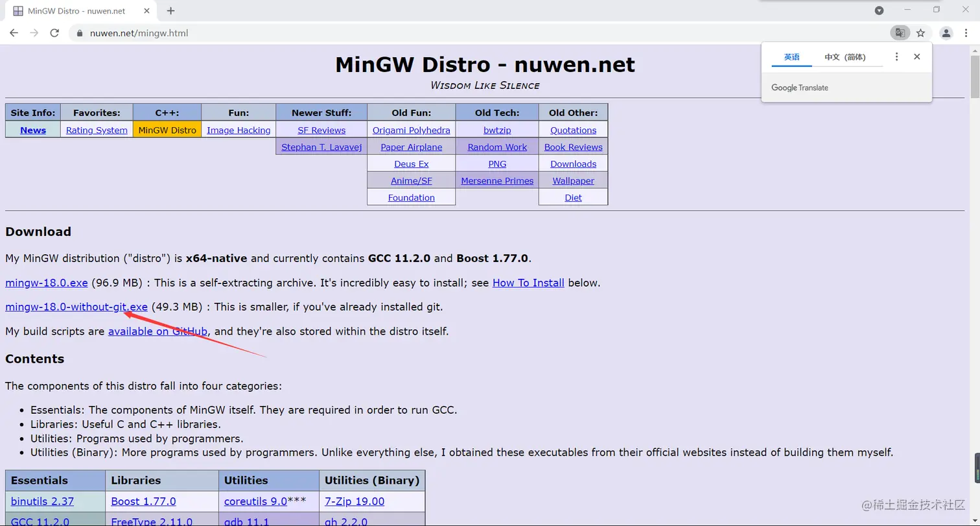
Task: Open the Book Reviews link
Action: [573, 147]
